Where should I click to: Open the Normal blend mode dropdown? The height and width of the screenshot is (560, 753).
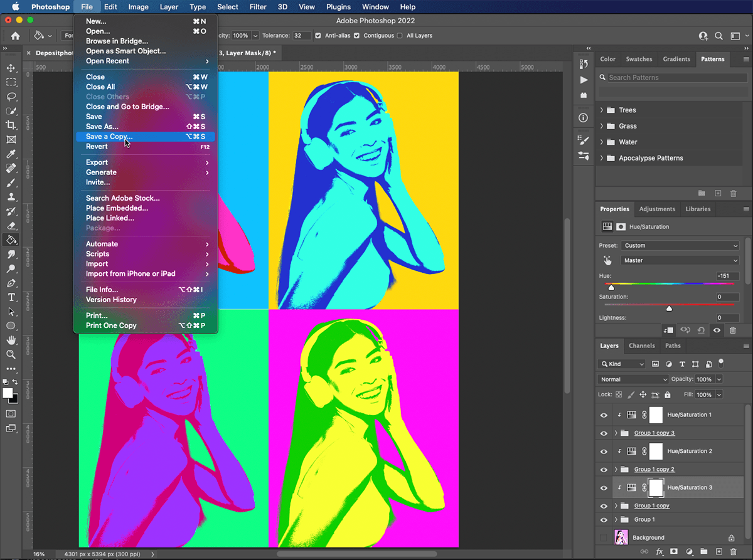(x=632, y=379)
